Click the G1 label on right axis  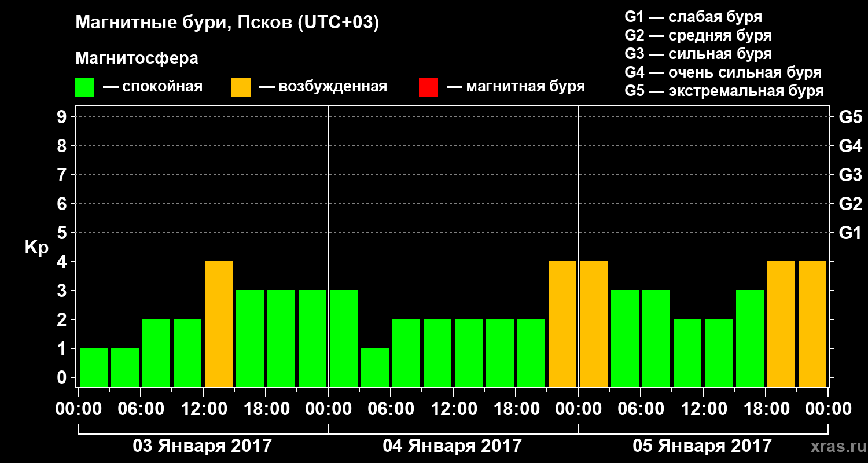tap(851, 233)
